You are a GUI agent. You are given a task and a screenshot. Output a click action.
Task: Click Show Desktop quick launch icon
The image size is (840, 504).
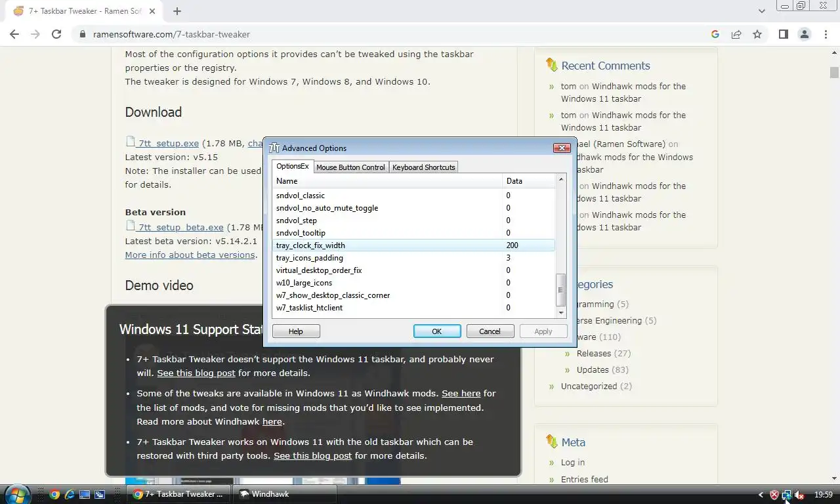coord(85,494)
